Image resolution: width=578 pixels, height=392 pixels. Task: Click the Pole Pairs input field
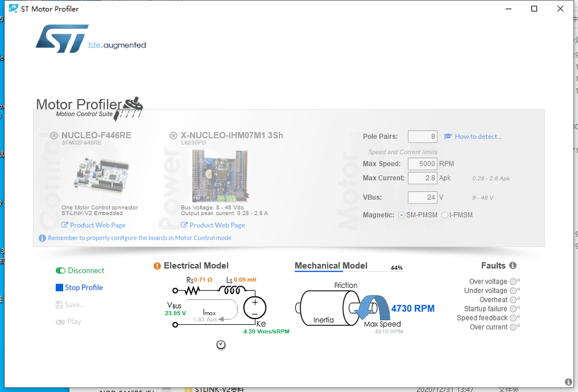(x=422, y=137)
